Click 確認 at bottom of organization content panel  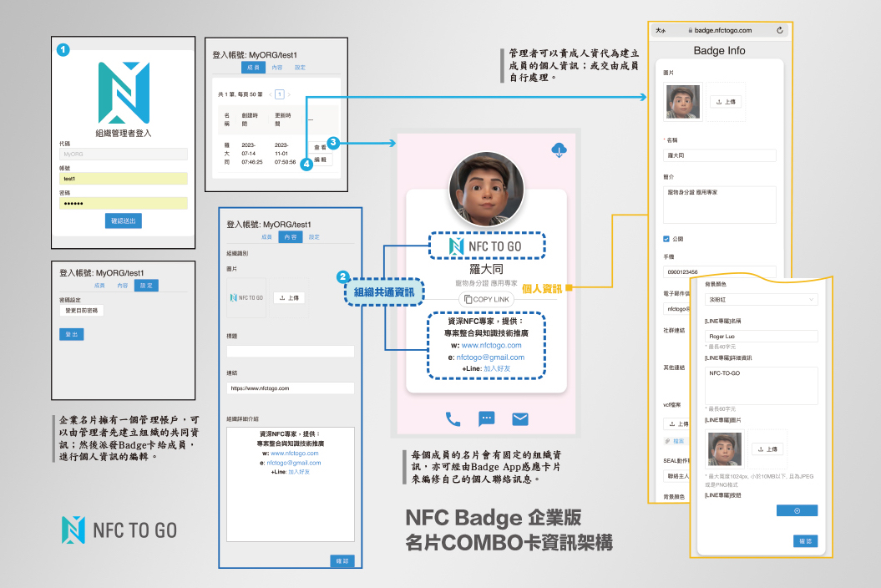(342, 561)
